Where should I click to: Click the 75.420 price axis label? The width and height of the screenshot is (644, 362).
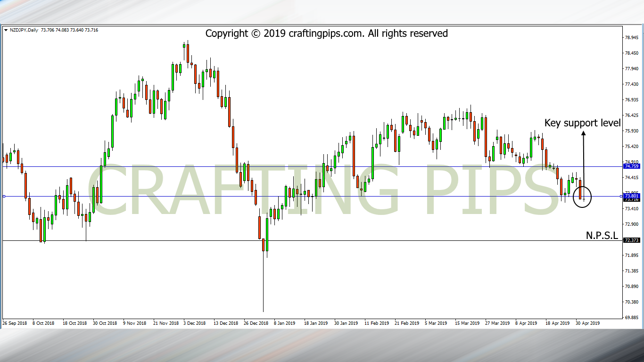tap(632, 146)
